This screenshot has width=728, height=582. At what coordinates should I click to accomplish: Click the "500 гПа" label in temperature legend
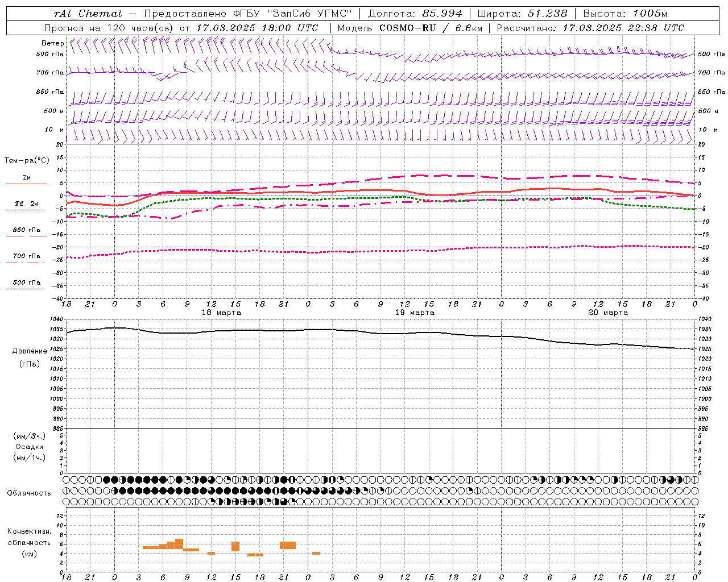pyautogui.click(x=27, y=282)
